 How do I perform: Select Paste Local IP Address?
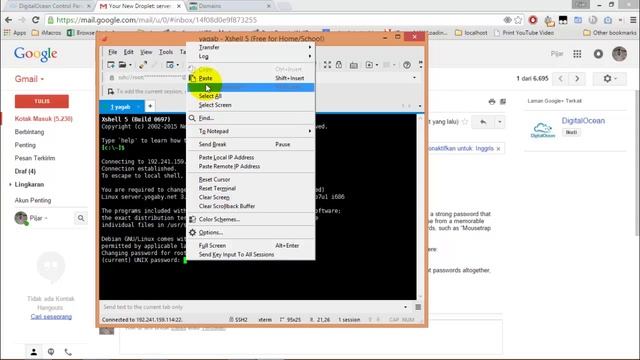[x=251, y=157]
